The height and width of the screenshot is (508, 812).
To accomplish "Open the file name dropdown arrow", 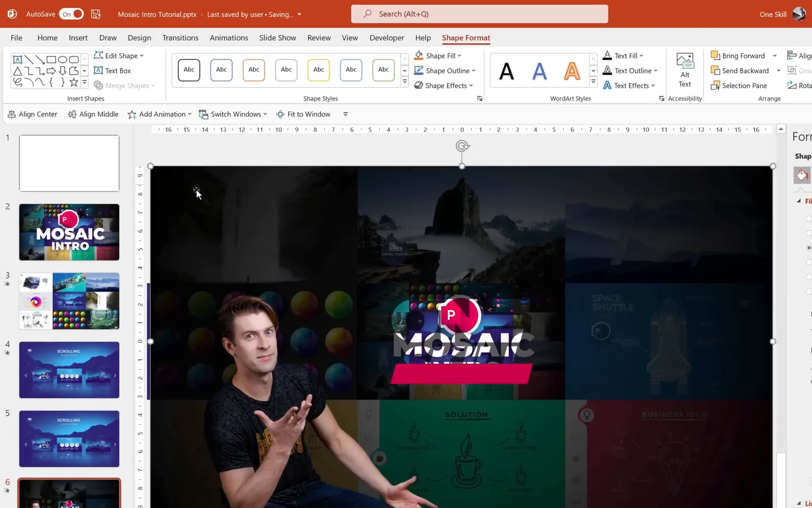I will pyautogui.click(x=299, y=14).
